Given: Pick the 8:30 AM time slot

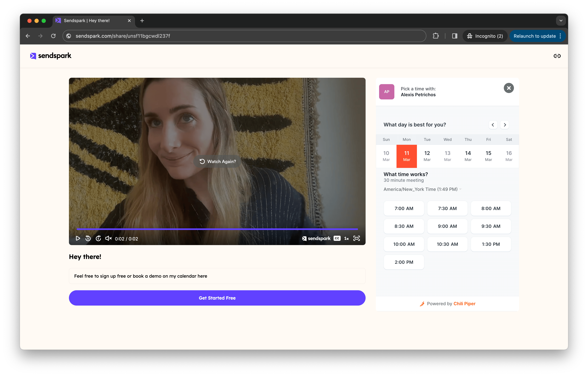Looking at the screenshot, I should (x=404, y=226).
